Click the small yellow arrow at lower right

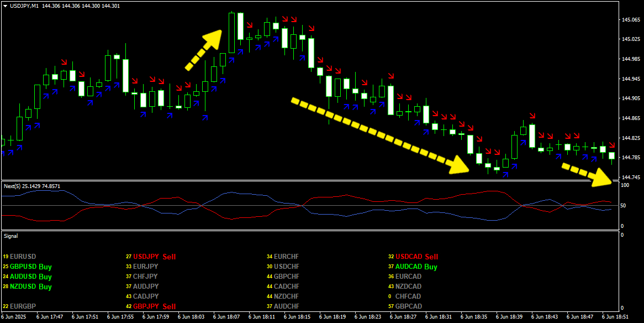click(588, 174)
